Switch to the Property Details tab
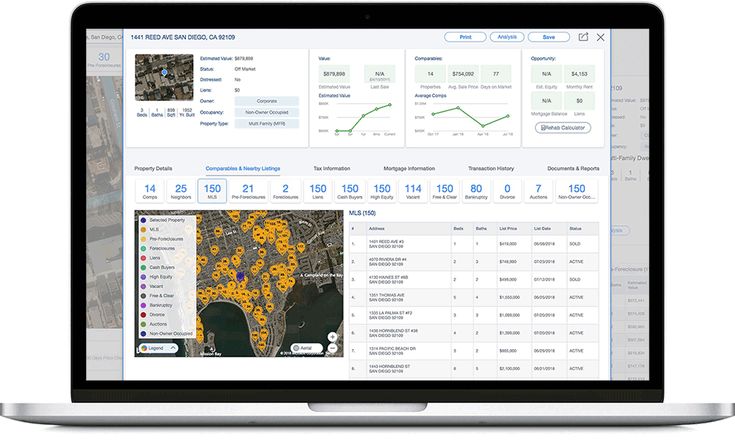 coord(153,168)
